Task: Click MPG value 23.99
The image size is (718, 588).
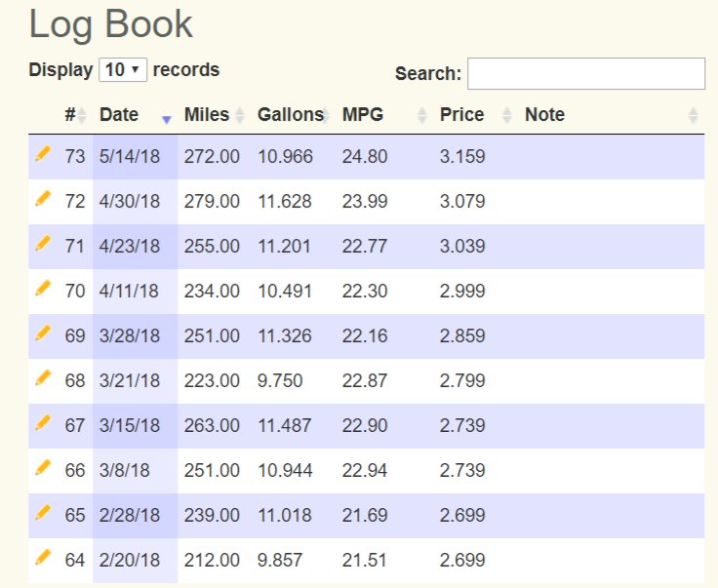Action: (x=365, y=201)
